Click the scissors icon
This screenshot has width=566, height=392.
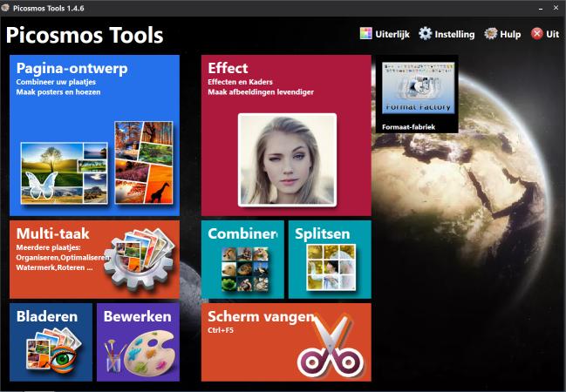coord(331,347)
